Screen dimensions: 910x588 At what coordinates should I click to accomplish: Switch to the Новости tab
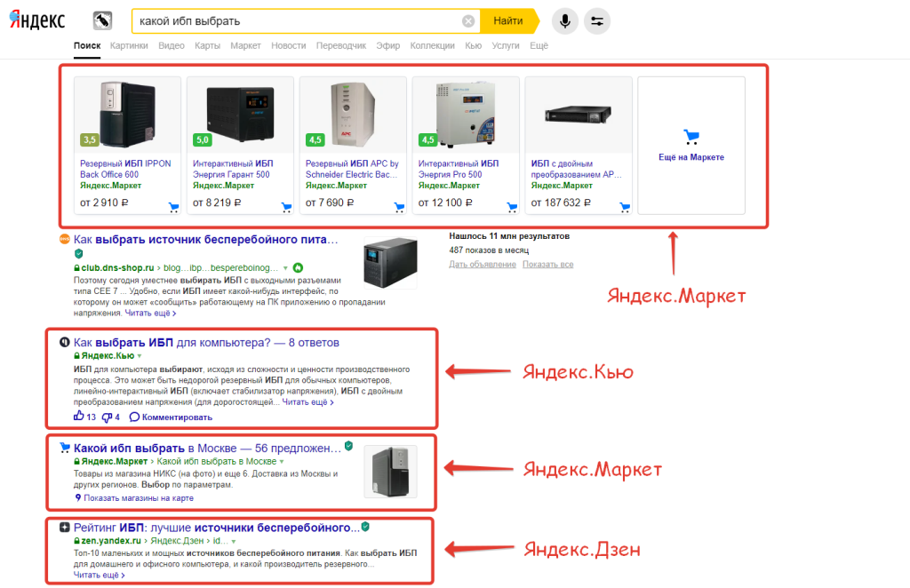pyautogui.click(x=289, y=45)
